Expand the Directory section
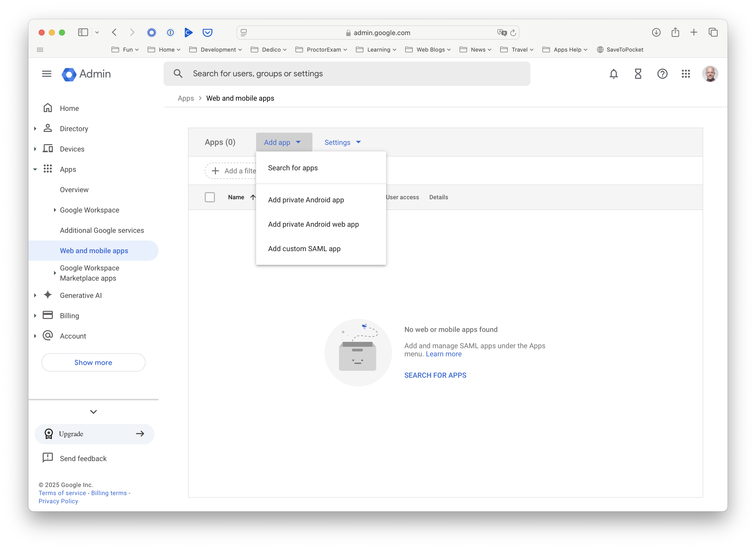Screen dimensions: 756x549 35,129
